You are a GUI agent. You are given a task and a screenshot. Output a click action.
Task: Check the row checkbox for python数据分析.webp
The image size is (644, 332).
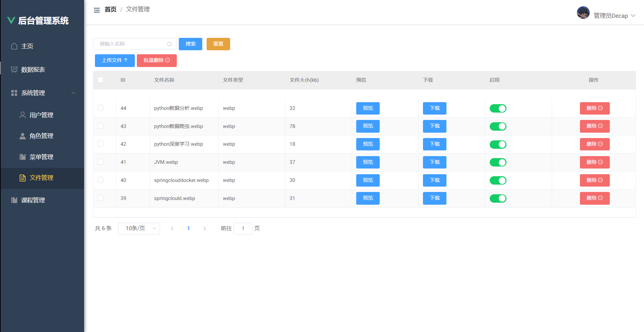point(100,108)
